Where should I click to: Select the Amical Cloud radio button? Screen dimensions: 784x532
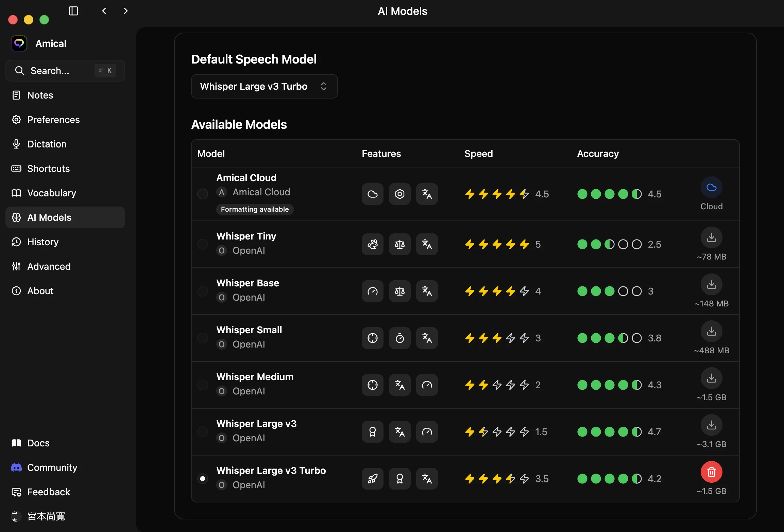pos(203,194)
